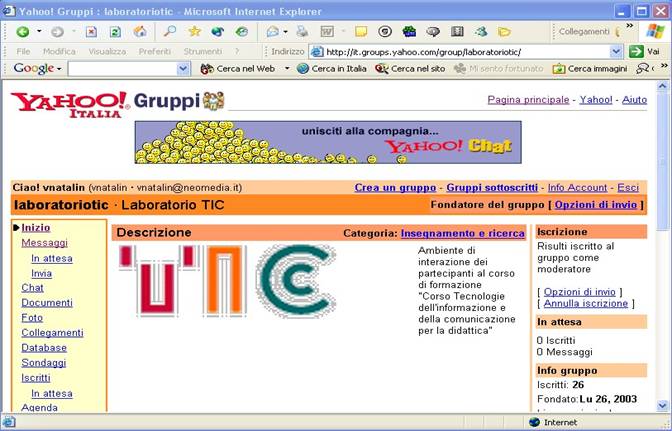Click the Edit with Word icon
Screen dimensions: 672x431
[327, 31]
